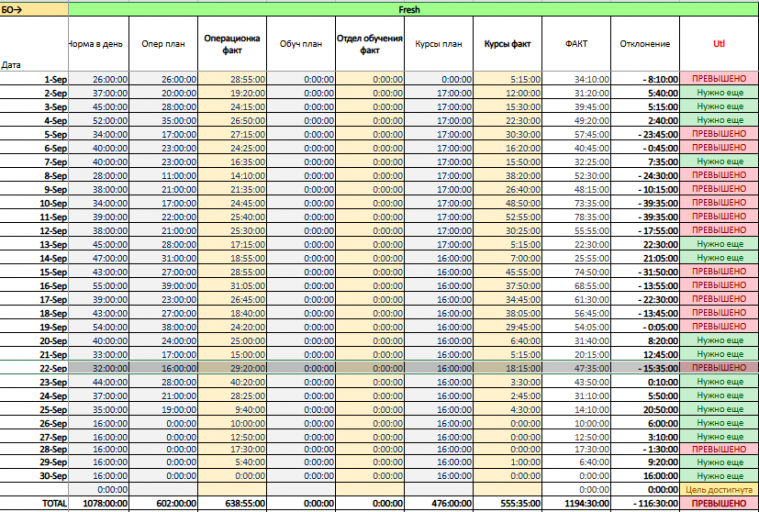This screenshot has height=512, width=759.
Task: Click the 30-Sep date cell
Action: point(34,476)
